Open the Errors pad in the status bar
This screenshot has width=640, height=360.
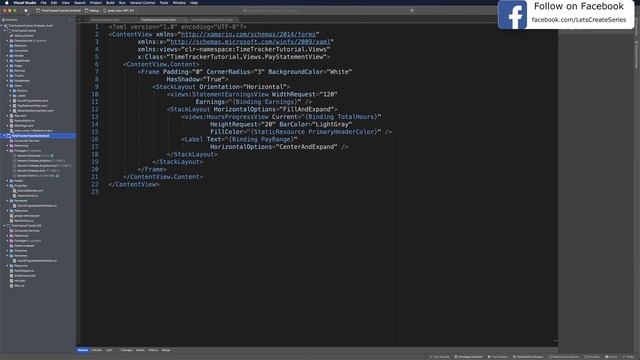(611, 357)
